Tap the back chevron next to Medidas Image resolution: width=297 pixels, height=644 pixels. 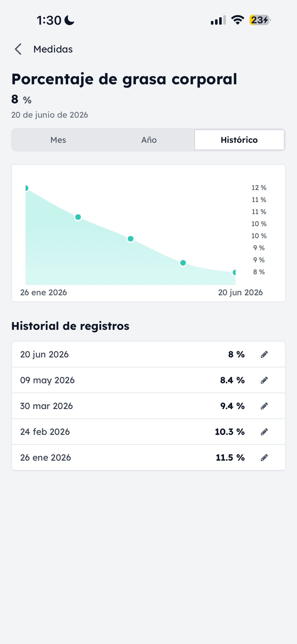point(18,49)
